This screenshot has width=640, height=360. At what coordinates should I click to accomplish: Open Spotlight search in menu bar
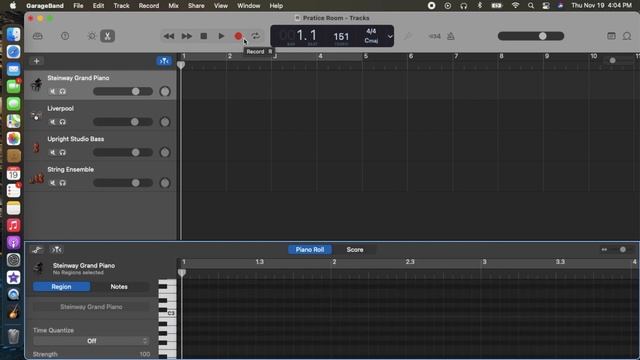point(531,6)
